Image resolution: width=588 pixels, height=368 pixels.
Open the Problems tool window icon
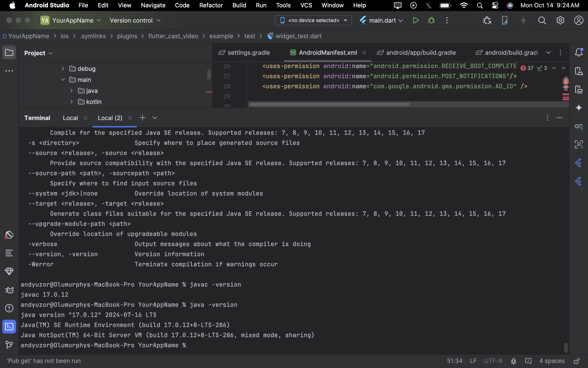(9, 308)
